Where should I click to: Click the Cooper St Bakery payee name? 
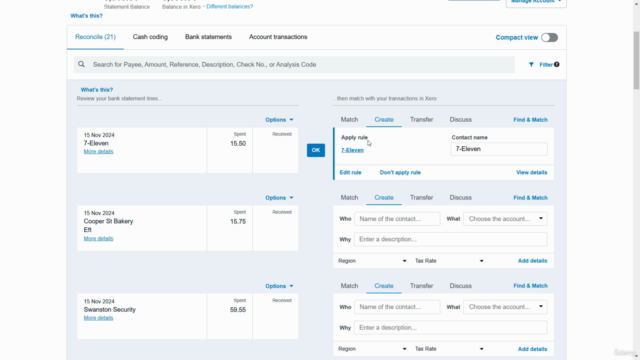pyautogui.click(x=109, y=221)
